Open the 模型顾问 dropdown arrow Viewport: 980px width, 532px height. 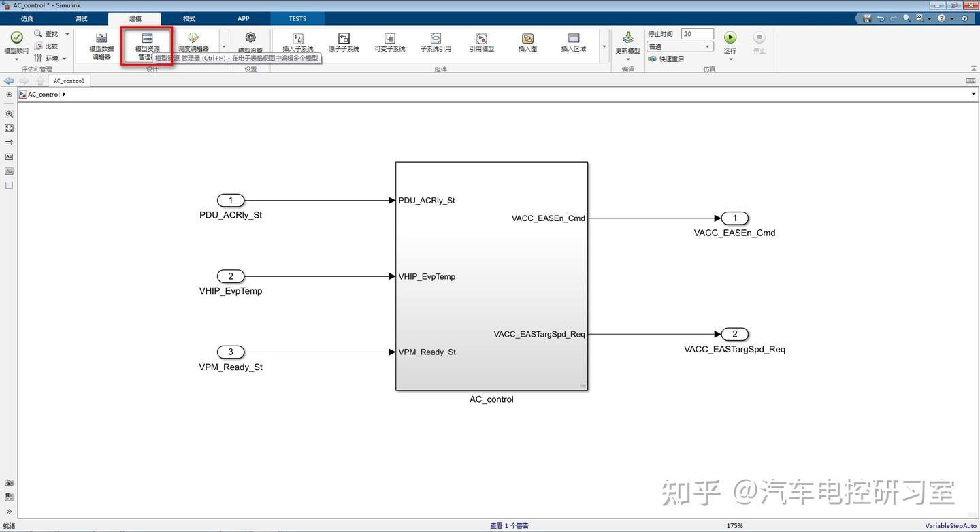click(16, 58)
